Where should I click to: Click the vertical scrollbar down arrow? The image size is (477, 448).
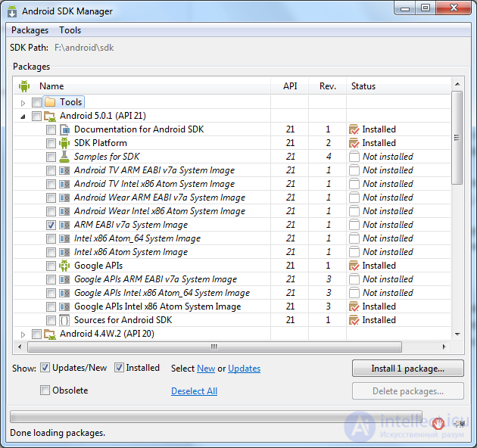tap(457, 334)
